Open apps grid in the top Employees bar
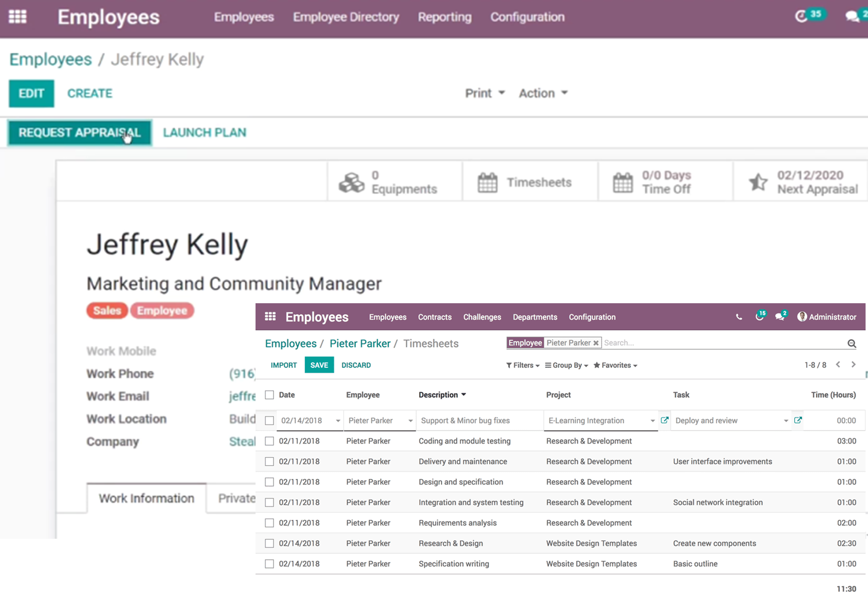Screen dimensions: 868x602 pos(17,17)
